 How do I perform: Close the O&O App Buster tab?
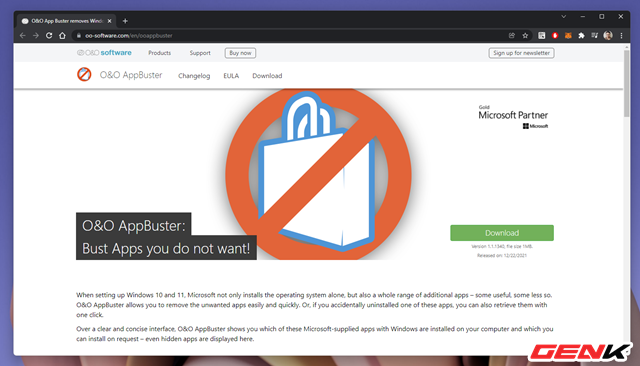[x=109, y=21]
